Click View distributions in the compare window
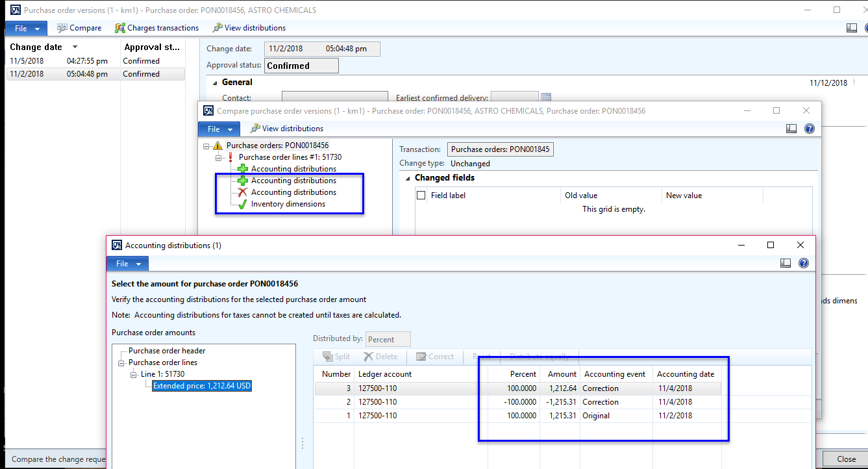Viewport: 868px width, 469px height. (286, 129)
